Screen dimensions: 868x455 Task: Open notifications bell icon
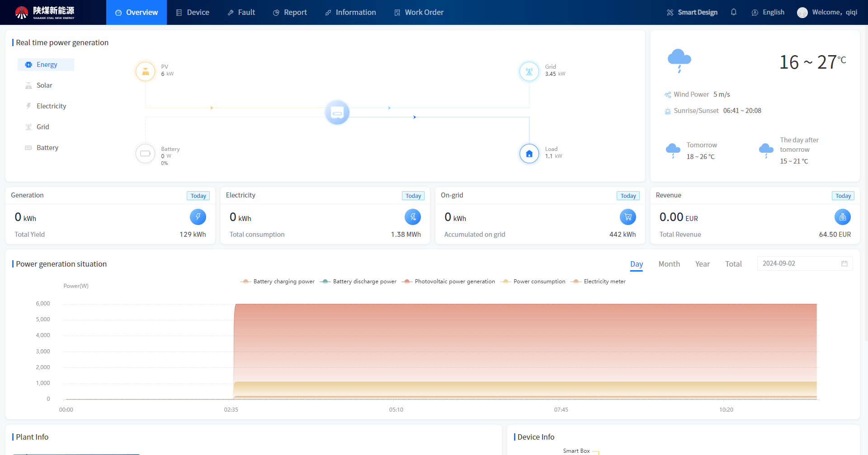pyautogui.click(x=734, y=12)
